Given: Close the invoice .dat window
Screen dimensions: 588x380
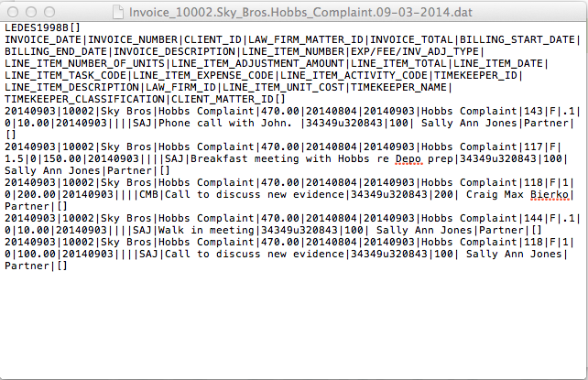Looking at the screenshot, I should 12,12.
